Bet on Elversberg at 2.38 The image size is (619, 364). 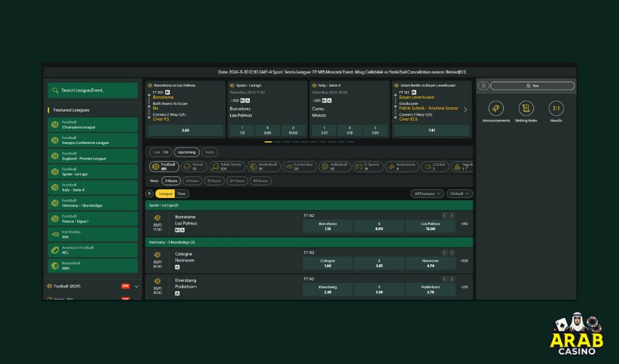tap(328, 290)
